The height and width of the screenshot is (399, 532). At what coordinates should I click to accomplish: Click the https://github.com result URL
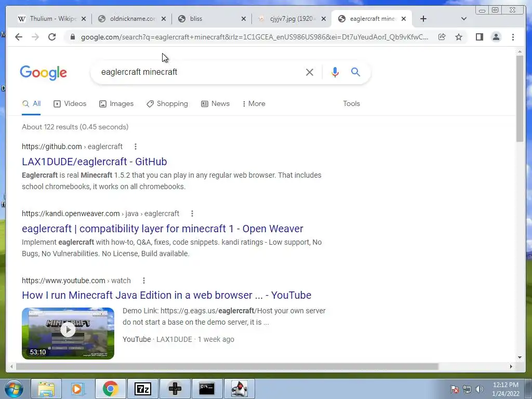pyautogui.click(x=72, y=147)
